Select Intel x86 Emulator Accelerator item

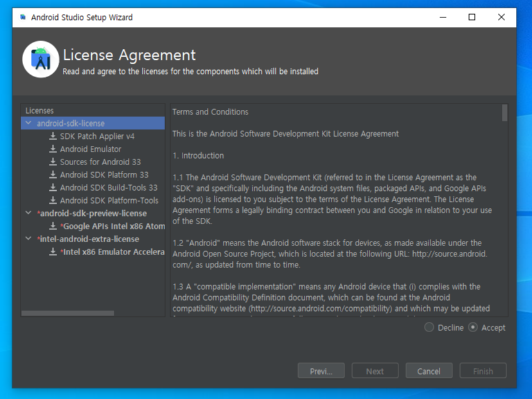(112, 252)
